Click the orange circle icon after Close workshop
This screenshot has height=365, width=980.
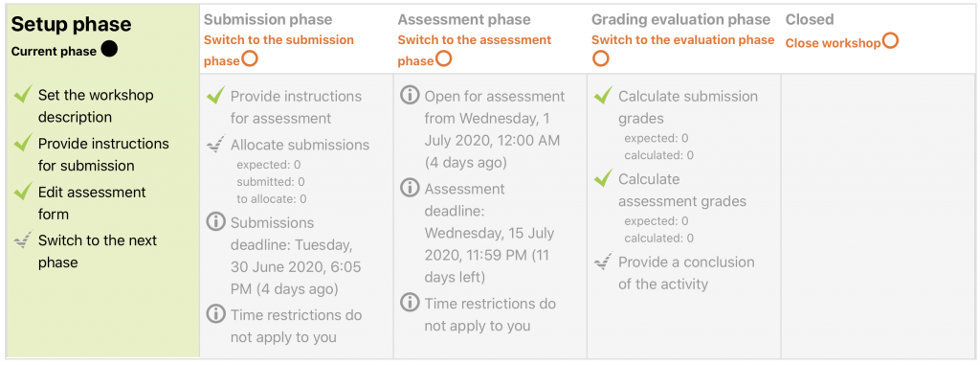tap(890, 41)
